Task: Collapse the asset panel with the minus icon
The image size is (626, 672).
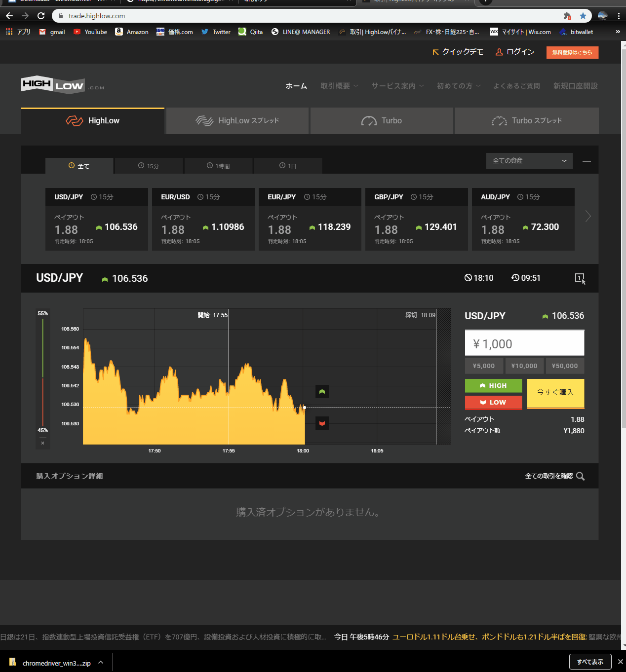Action: [587, 161]
